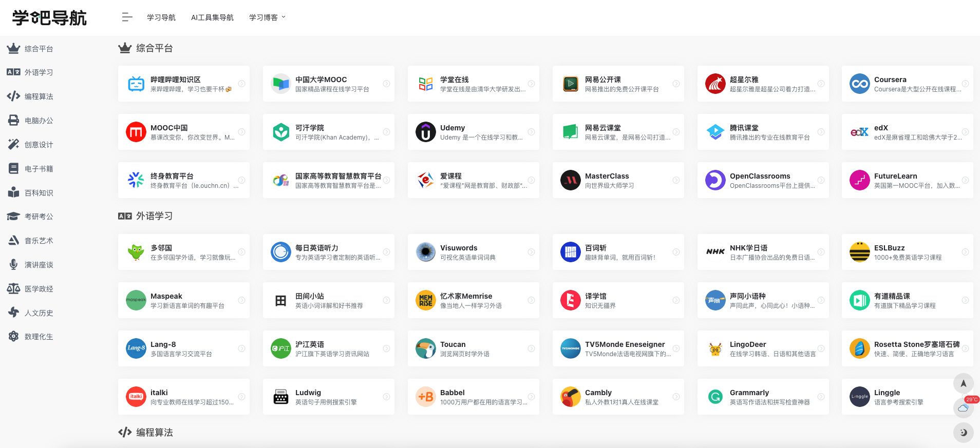The image size is (980, 448).
Task: Click the 百词斩 blue icon
Action: coord(571,252)
